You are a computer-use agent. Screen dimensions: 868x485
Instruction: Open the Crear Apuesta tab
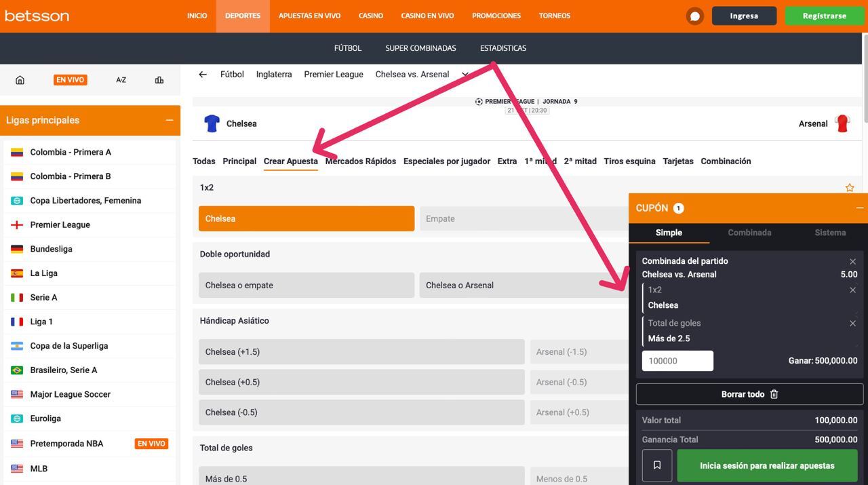point(290,161)
